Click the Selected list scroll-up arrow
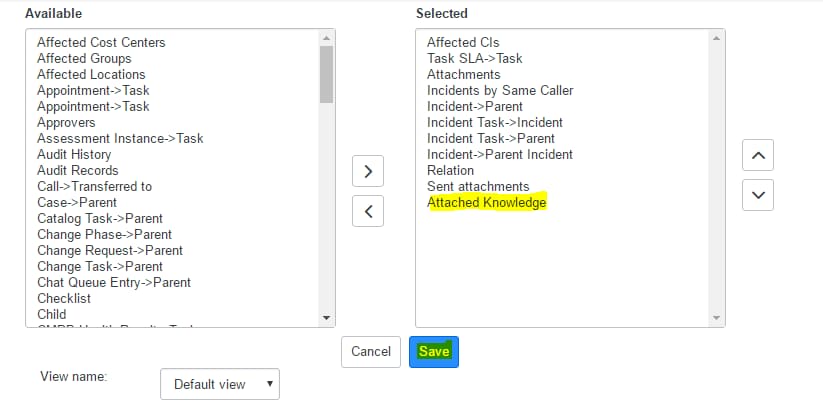 coord(716,38)
